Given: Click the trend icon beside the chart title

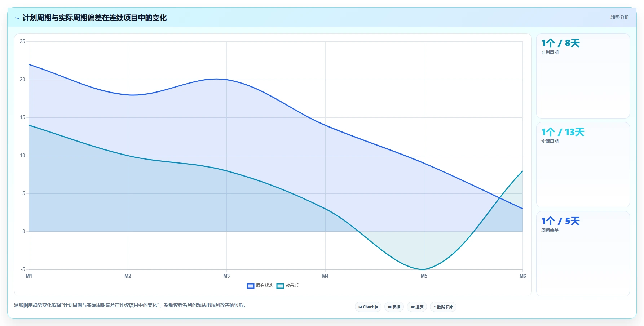Looking at the screenshot, I should point(17,18).
